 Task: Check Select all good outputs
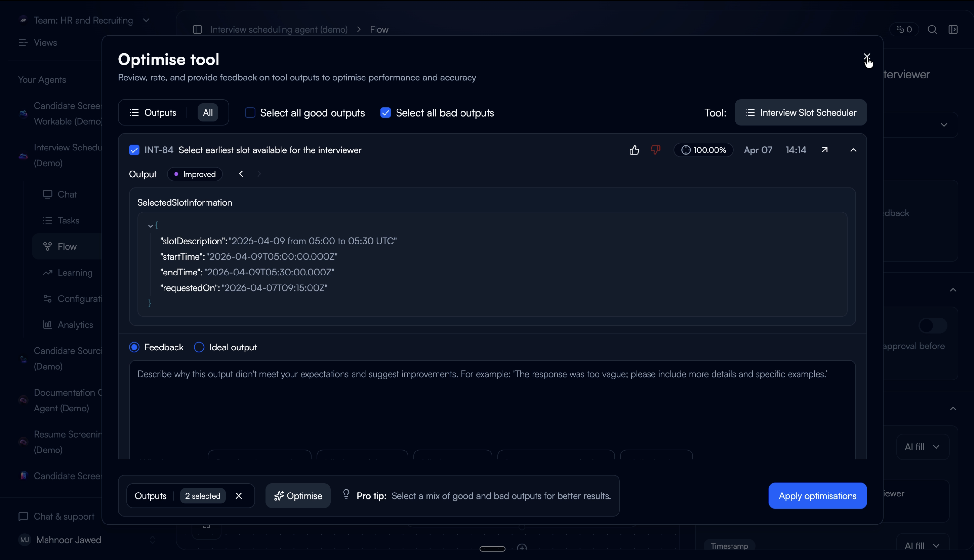[250, 113]
